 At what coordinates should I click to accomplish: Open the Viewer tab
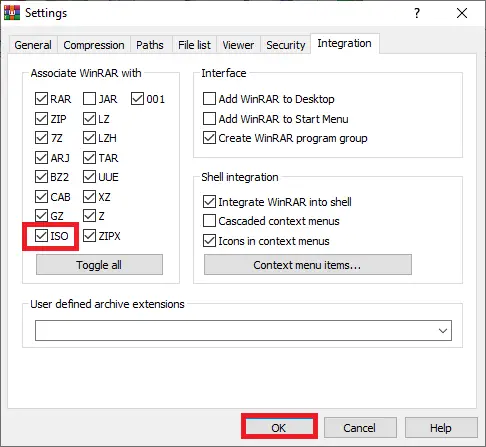[x=238, y=45]
